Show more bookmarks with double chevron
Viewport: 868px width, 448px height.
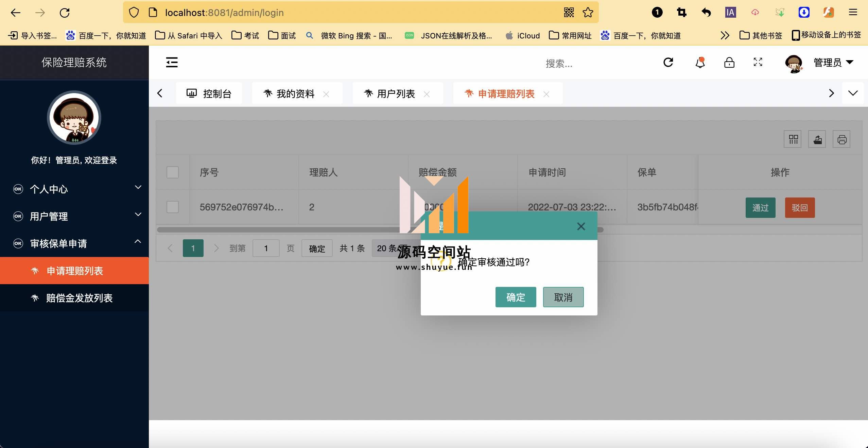click(725, 35)
